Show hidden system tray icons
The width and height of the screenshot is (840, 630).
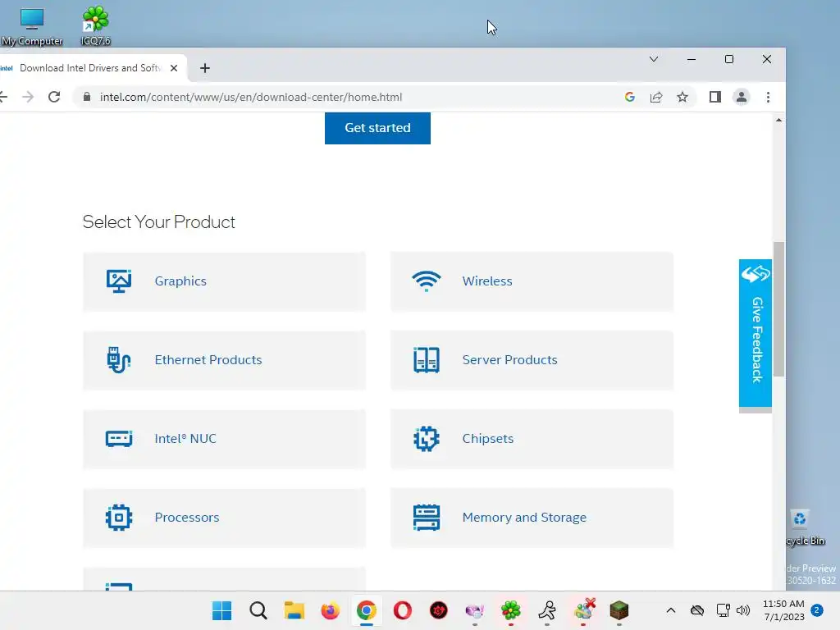[x=671, y=610]
